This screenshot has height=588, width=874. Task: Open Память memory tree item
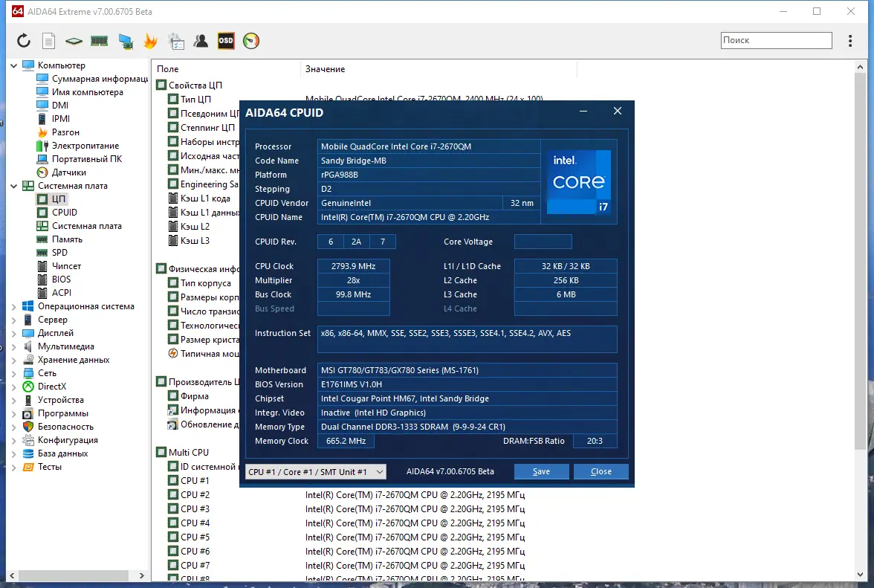pyautogui.click(x=59, y=239)
